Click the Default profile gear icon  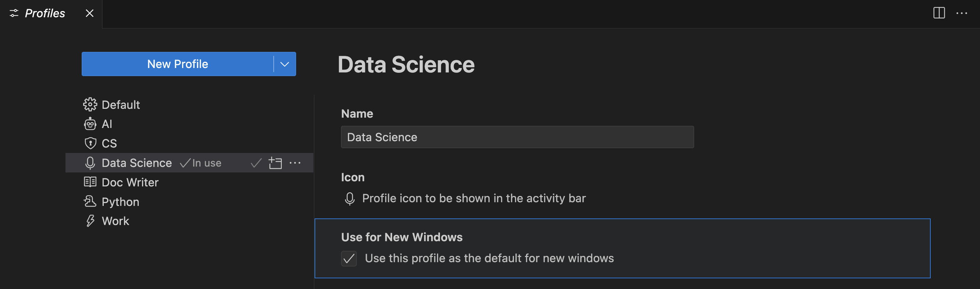pyautogui.click(x=90, y=104)
